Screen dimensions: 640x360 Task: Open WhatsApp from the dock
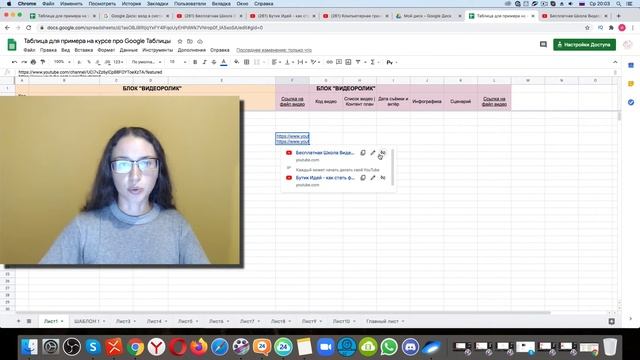[389, 347]
